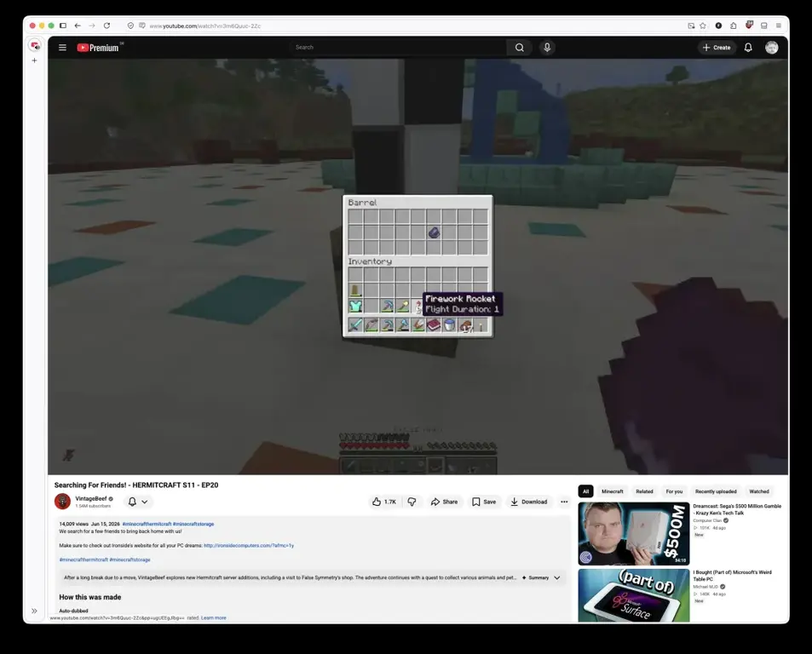This screenshot has width=812, height=654.
Task: Go back with browser back arrow
Action: 78,26
